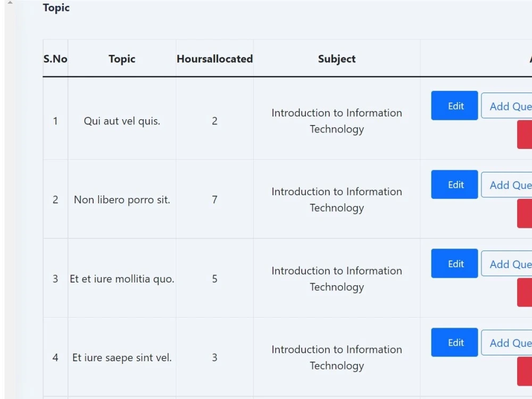This screenshot has height=399, width=532.
Task: Click the Subject cell in row 2
Action: click(336, 199)
